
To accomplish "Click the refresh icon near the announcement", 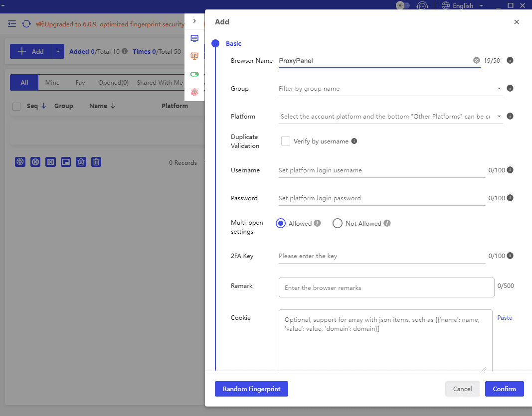I will [26, 24].
